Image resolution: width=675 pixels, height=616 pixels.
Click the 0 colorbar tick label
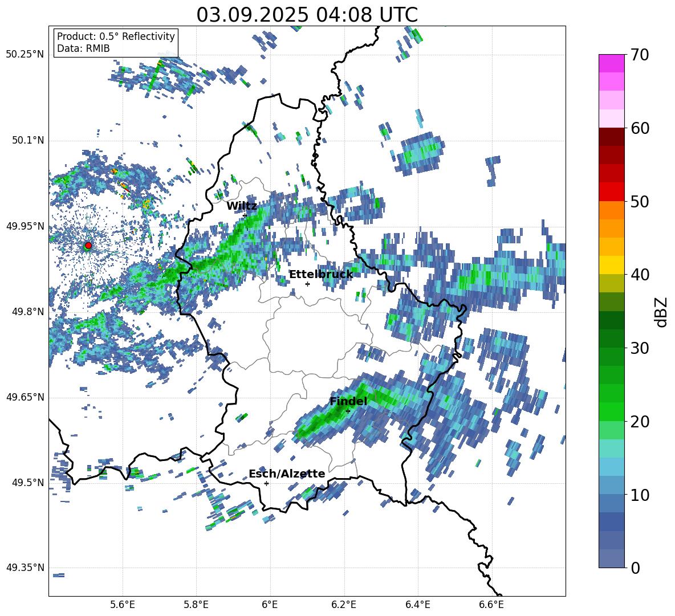(635, 568)
